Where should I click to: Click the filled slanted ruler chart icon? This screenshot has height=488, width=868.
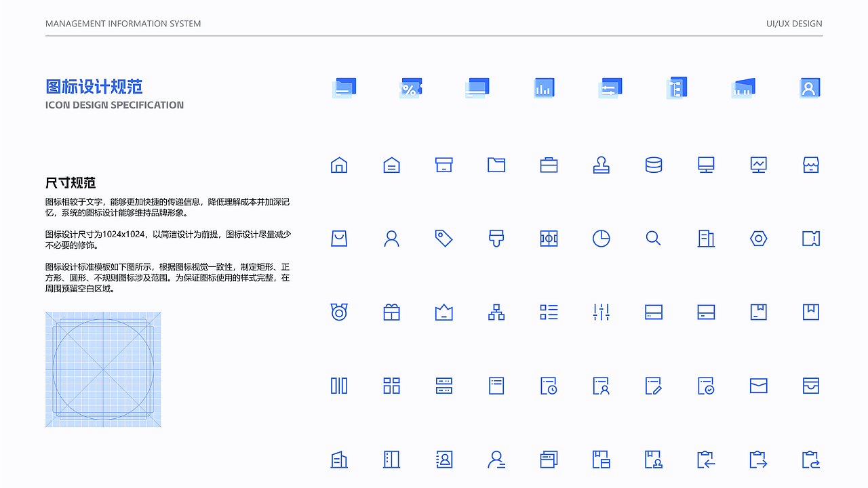click(743, 88)
